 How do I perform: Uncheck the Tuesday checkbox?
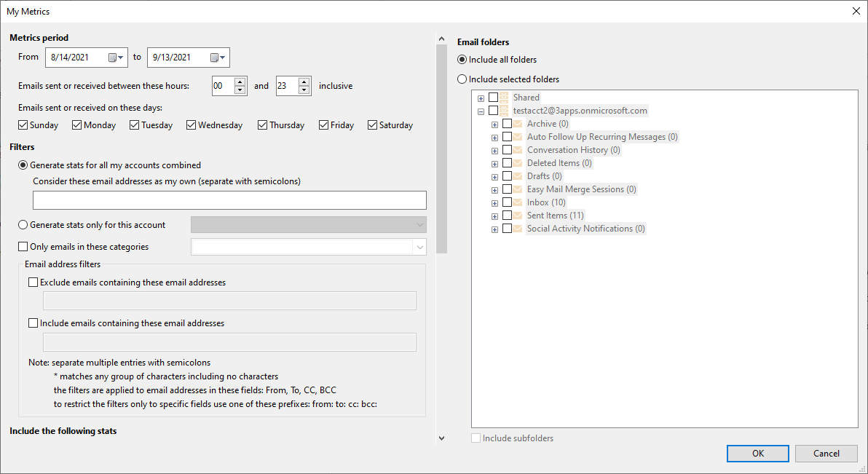(x=134, y=125)
